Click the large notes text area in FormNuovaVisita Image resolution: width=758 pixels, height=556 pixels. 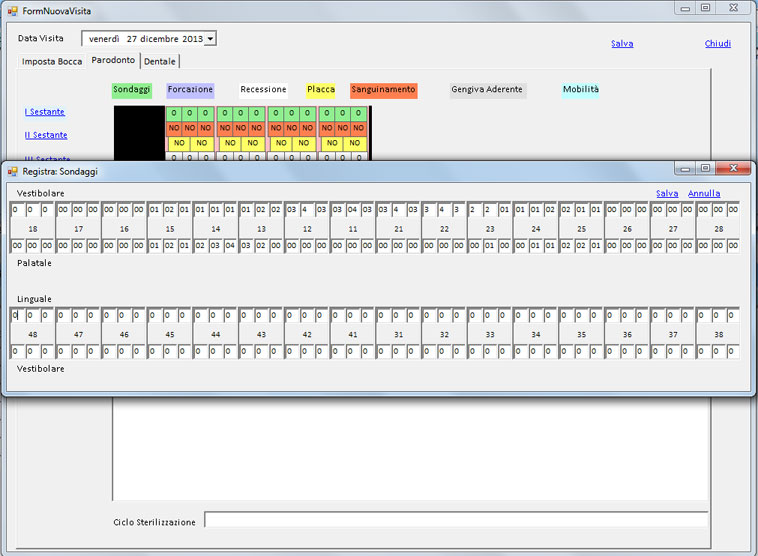pos(410,449)
